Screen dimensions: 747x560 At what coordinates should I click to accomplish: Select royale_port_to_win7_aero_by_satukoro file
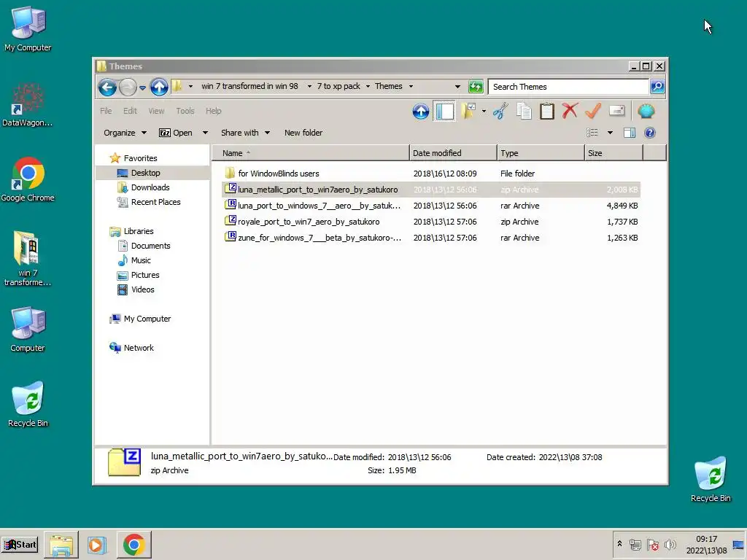(430, 222)
